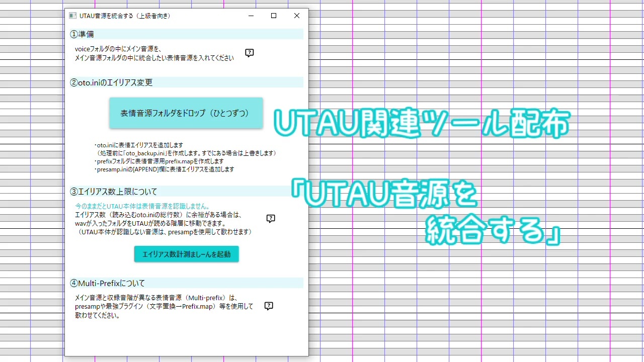
Task: Click text wavが入ったフォルダをUTAUが読める階層
Action: click(150, 223)
